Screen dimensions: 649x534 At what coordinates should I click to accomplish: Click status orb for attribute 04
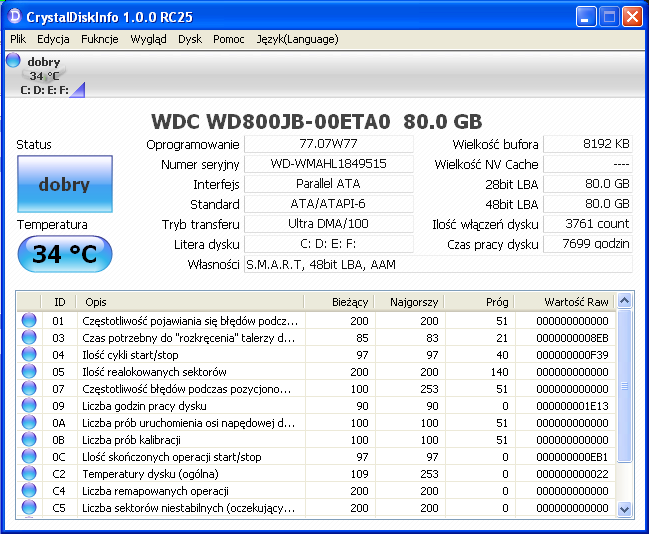point(29,354)
